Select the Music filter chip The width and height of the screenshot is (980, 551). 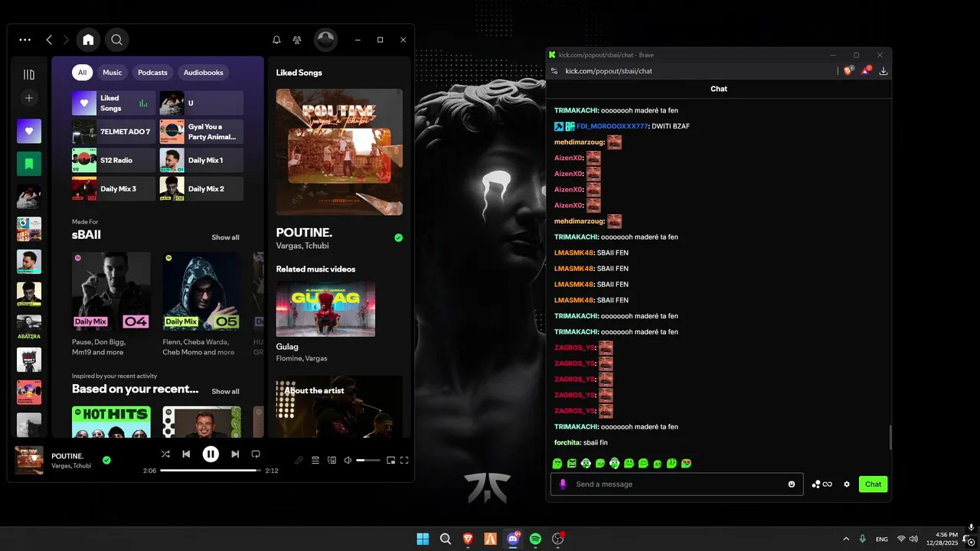click(x=113, y=73)
